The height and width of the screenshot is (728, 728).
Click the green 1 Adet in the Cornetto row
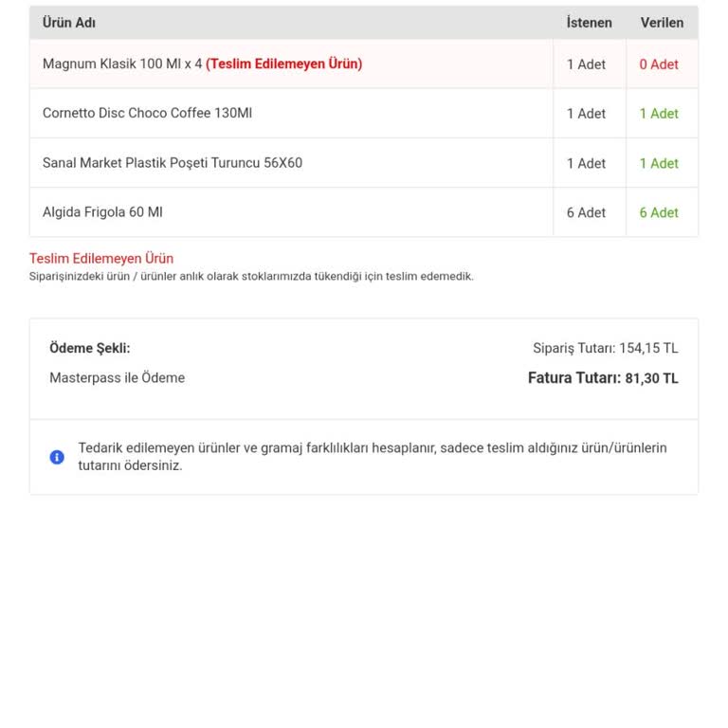(x=659, y=114)
